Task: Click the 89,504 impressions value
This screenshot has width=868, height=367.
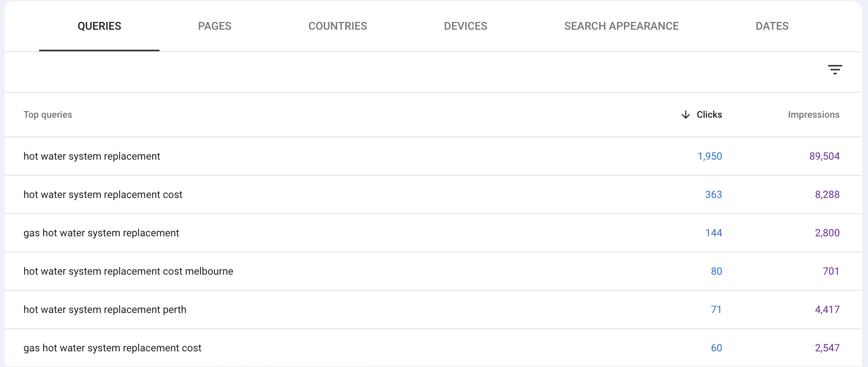Action: pyautogui.click(x=824, y=156)
